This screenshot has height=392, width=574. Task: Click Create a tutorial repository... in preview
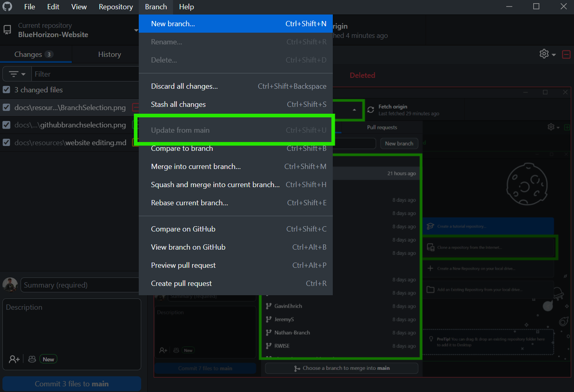pyautogui.click(x=488, y=227)
